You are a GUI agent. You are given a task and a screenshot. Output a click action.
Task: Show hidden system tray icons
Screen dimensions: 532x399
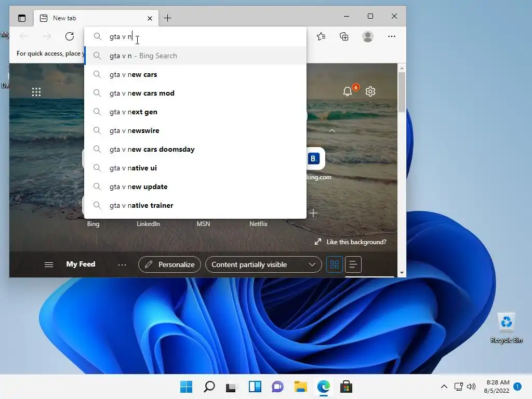tap(444, 387)
